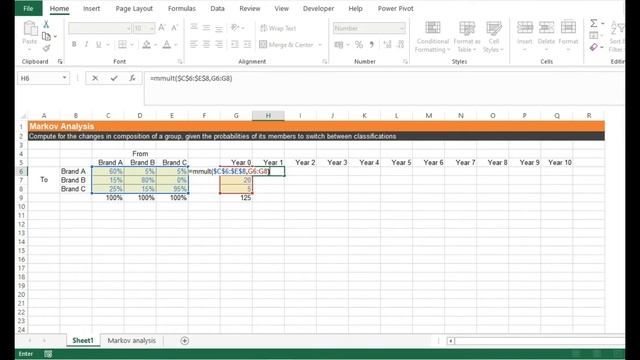Open the Number format combo box

(x=369, y=28)
